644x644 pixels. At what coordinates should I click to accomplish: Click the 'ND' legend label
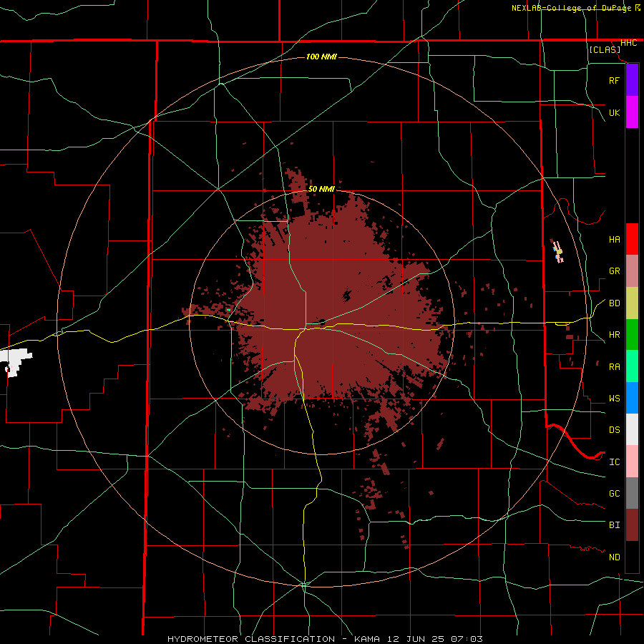(x=614, y=557)
